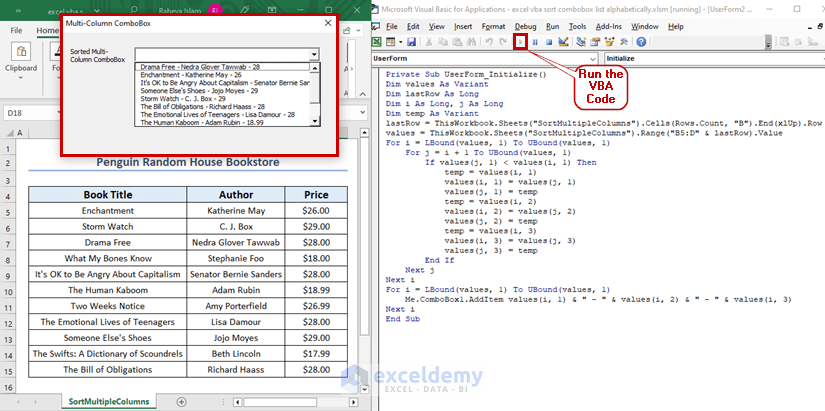Screen dimensions: 825x411
Task: Select 'The Human Kaboom - Adam Rubin - 18.99' item
Action: click(x=223, y=122)
